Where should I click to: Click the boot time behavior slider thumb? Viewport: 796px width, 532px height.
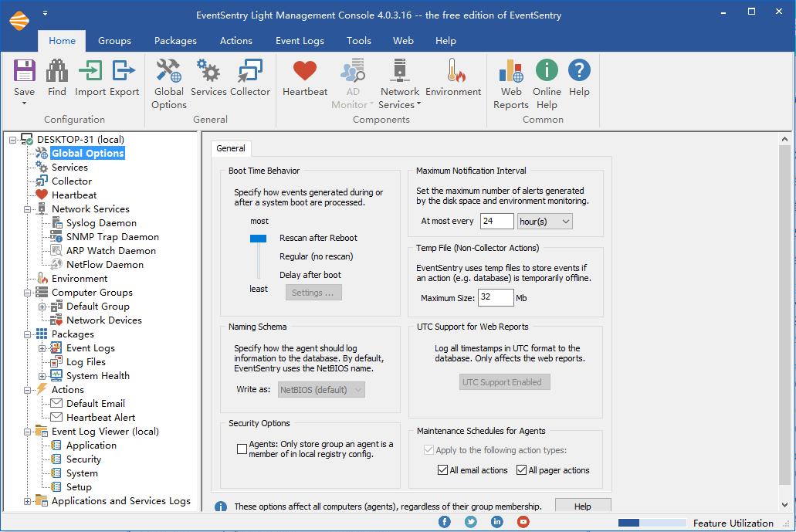point(259,239)
